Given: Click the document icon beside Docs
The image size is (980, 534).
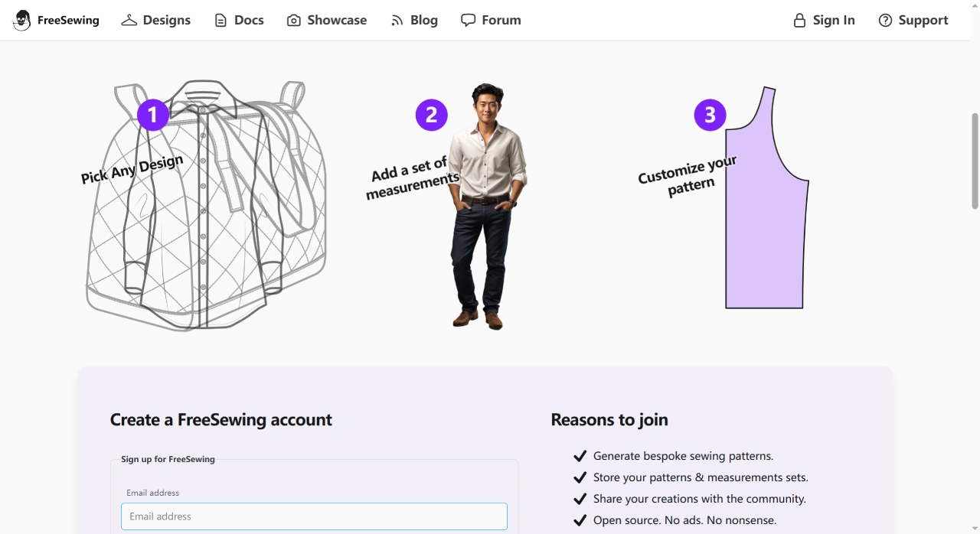Looking at the screenshot, I should pyautogui.click(x=220, y=21).
